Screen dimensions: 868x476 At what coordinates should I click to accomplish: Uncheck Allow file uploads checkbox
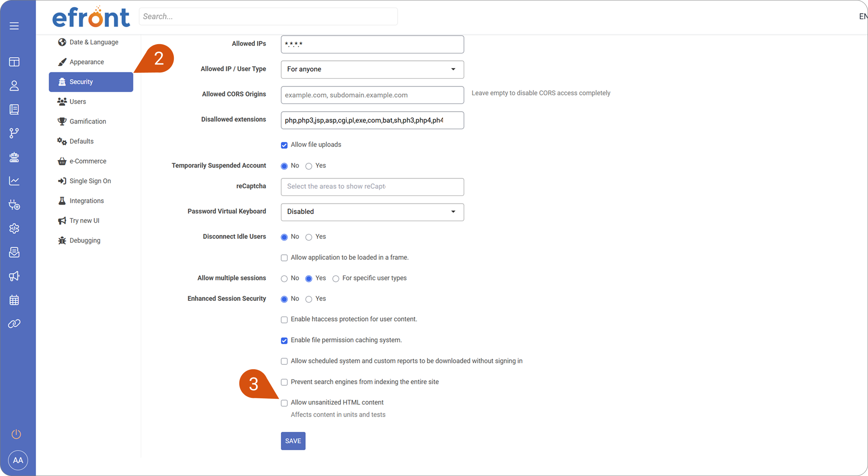(284, 145)
